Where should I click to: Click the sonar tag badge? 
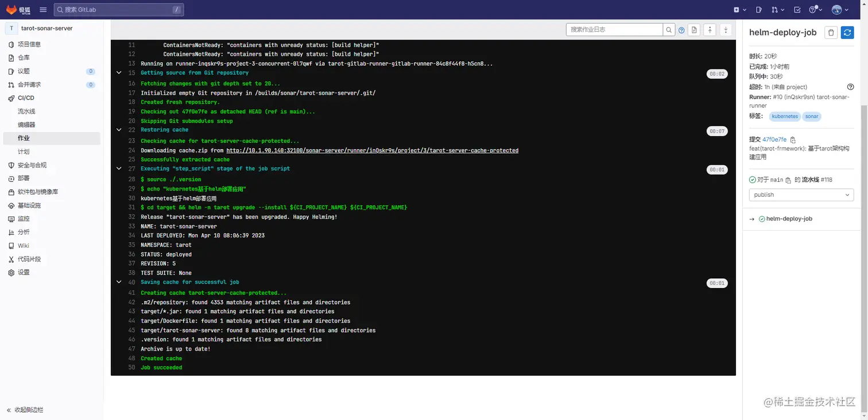click(812, 116)
